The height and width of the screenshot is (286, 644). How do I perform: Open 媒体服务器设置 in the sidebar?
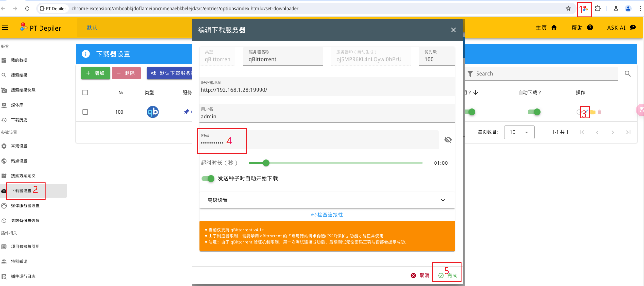pos(34,206)
